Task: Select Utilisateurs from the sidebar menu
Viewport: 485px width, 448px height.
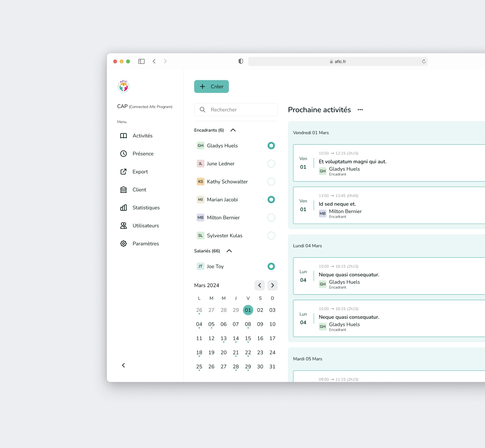Action: pos(145,225)
